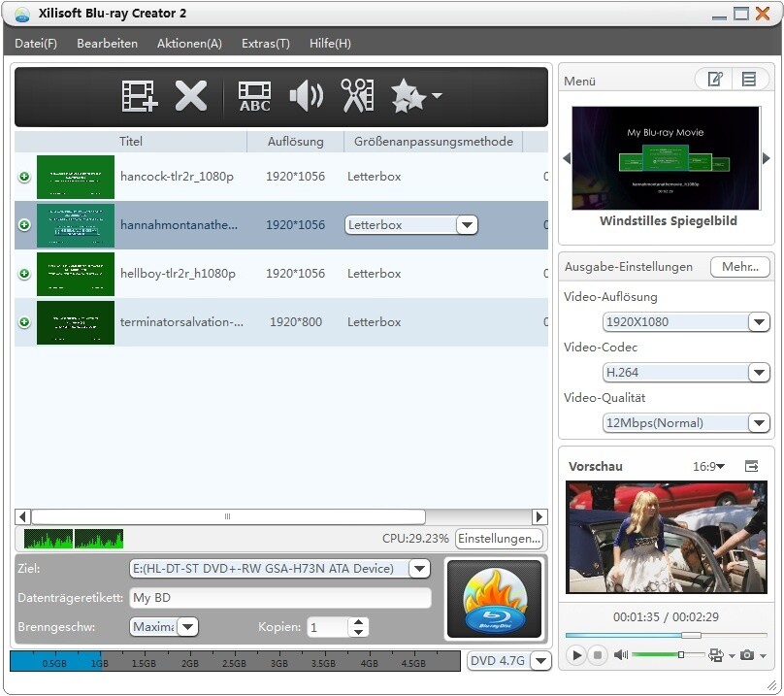Image resolution: width=784 pixels, height=696 pixels.
Task: Click the preview video image
Action: pyautogui.click(x=666, y=538)
